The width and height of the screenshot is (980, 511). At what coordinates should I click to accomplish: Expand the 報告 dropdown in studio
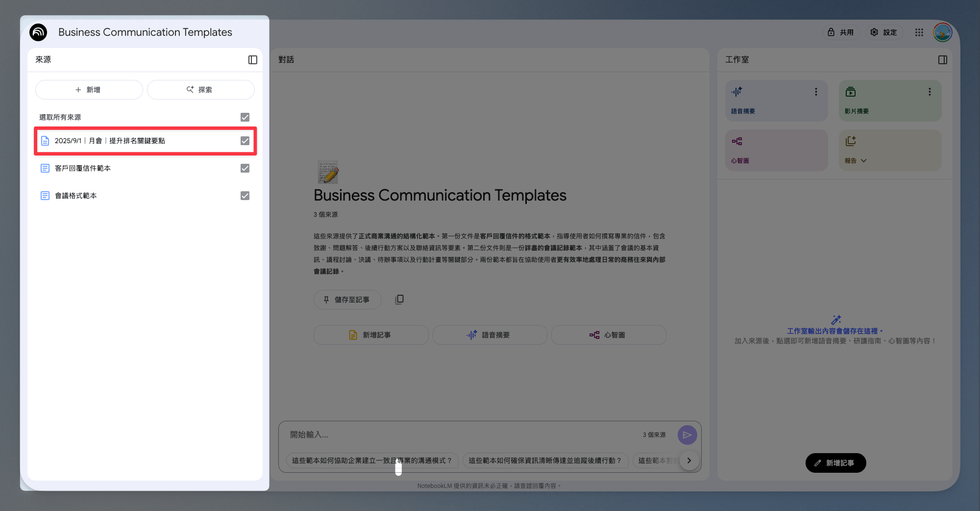click(x=863, y=161)
